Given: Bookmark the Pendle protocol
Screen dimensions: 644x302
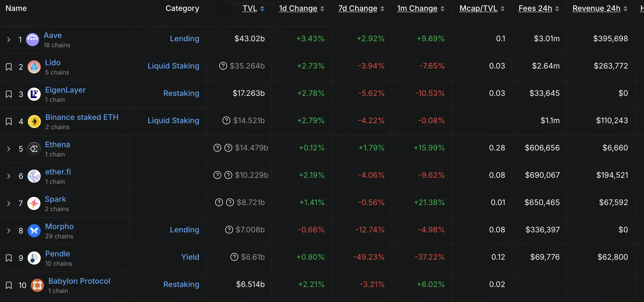Looking at the screenshot, I should [9, 258].
